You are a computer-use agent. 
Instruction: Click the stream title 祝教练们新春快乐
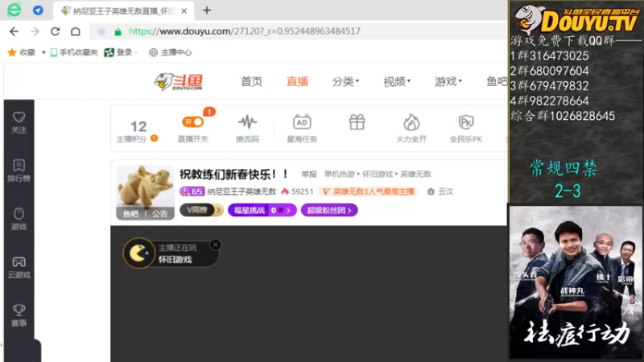(234, 174)
